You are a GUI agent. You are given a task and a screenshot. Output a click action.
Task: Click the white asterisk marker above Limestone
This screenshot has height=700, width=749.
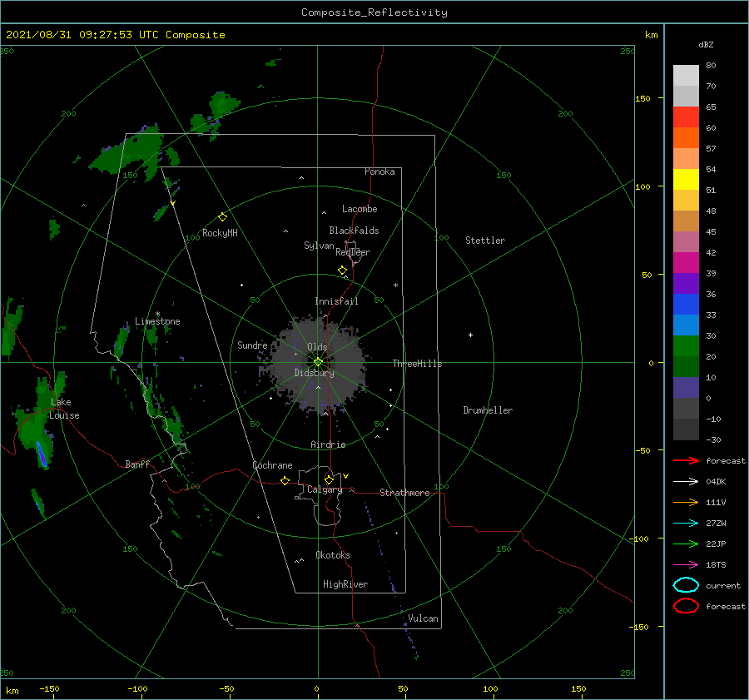(x=157, y=314)
